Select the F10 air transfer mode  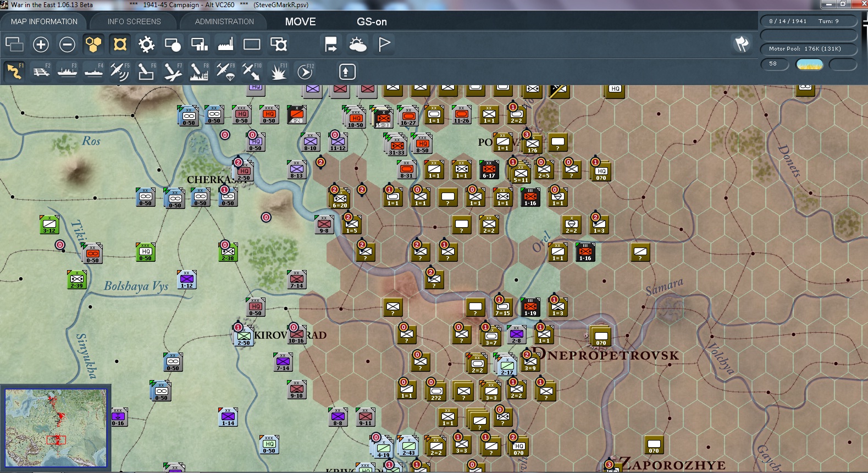[252, 71]
